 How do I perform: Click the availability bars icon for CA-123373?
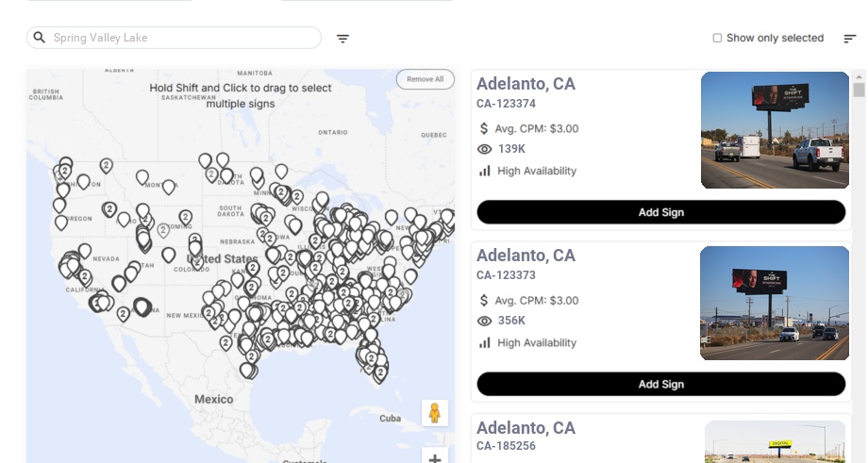pos(485,342)
